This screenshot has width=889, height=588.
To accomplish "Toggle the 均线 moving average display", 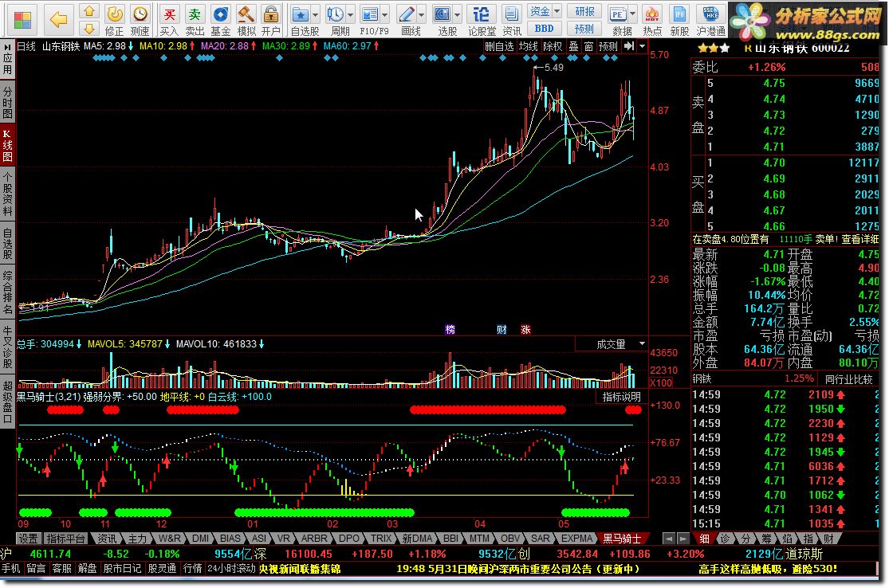I will pos(528,46).
